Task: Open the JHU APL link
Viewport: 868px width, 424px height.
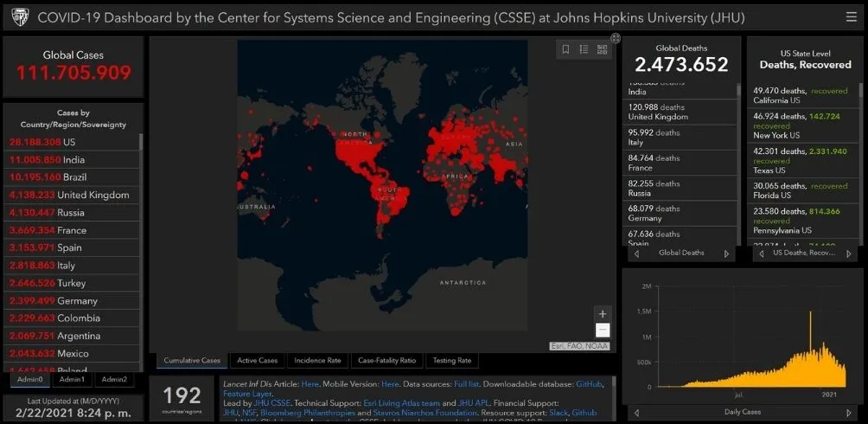Action: [473, 403]
